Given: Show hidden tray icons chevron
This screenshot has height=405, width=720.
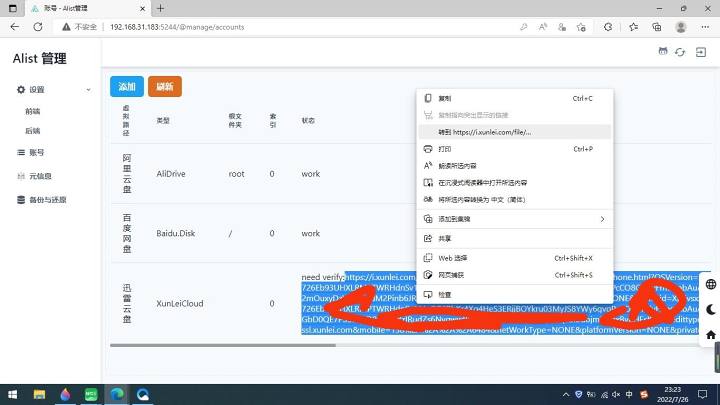Looking at the screenshot, I should pyautogui.click(x=566, y=394).
